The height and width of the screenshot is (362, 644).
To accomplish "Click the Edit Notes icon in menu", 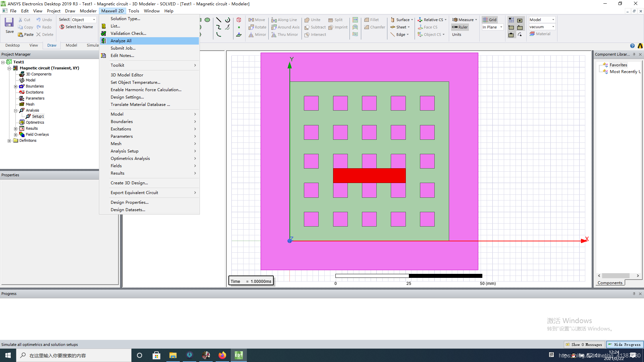I will coord(104,56).
